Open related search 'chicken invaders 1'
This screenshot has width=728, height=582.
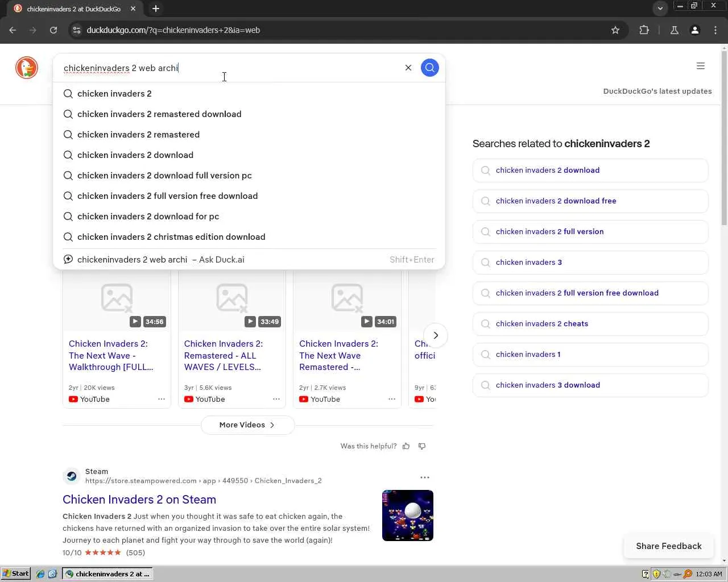tap(590, 355)
